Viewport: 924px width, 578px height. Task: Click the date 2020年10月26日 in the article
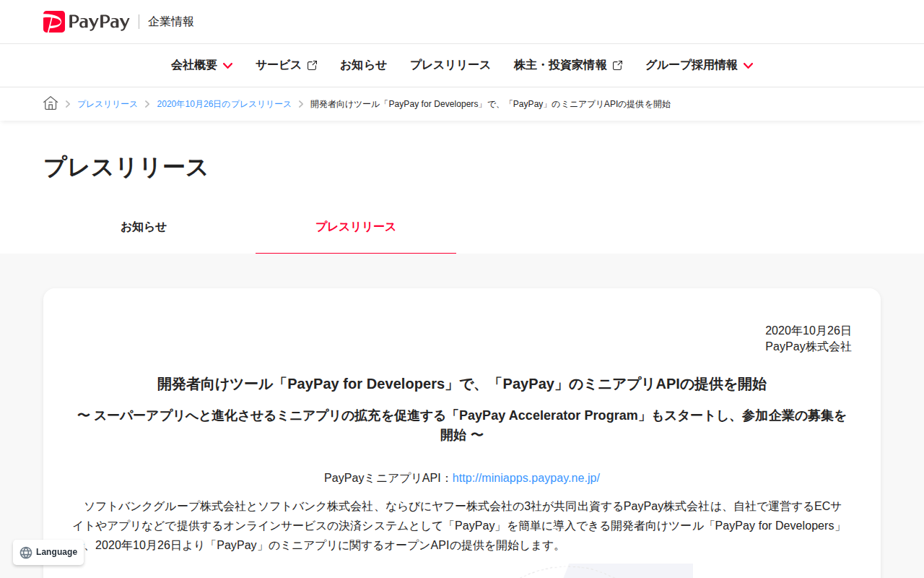[808, 330]
